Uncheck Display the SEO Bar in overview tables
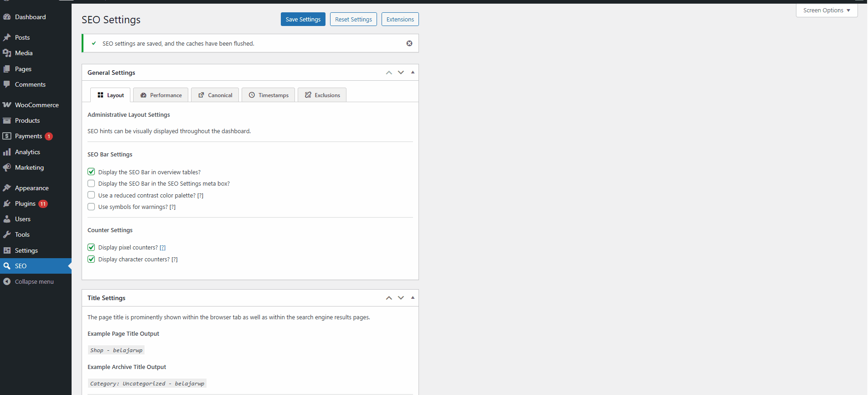 pos(91,172)
